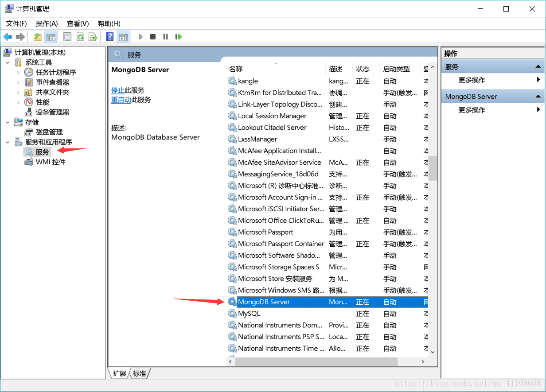This screenshot has width=546, height=392.
Task: Click the services list vertical scrollbar thumb
Action: point(433,168)
